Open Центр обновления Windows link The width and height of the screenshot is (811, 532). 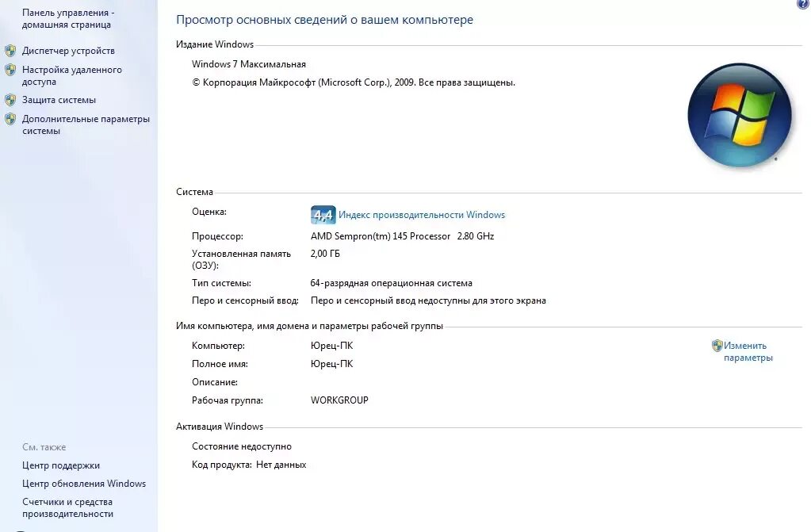click(x=84, y=484)
